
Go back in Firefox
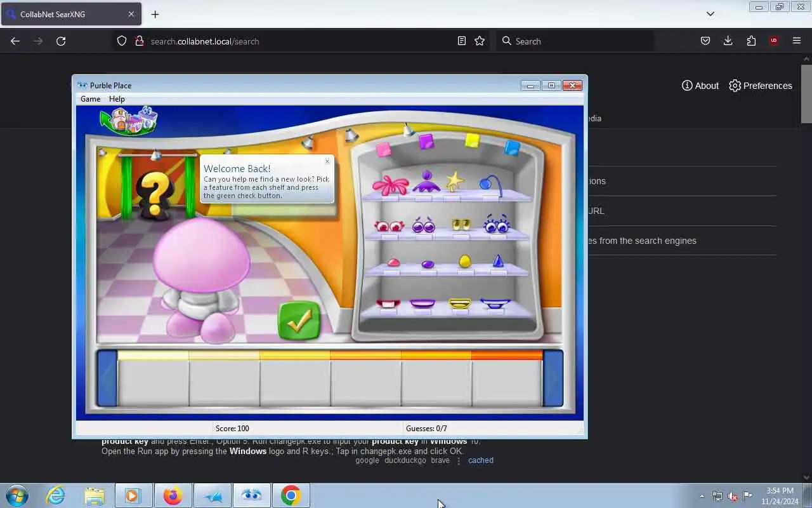click(x=15, y=41)
